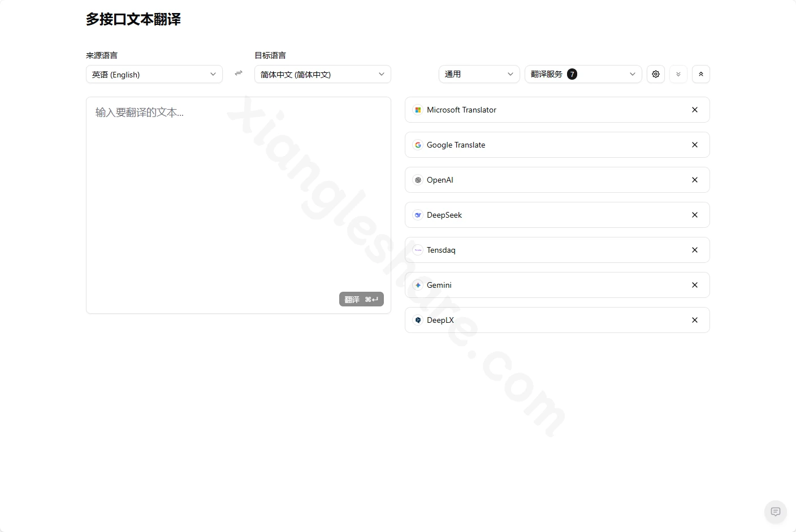Click the Google Translate card label
This screenshot has width=796, height=532.
pos(456,145)
